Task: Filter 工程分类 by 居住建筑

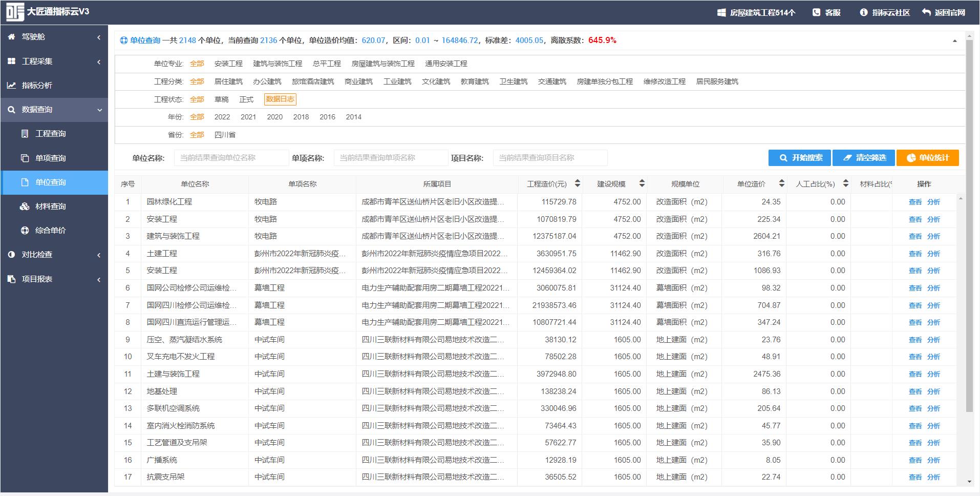Action: [228, 81]
